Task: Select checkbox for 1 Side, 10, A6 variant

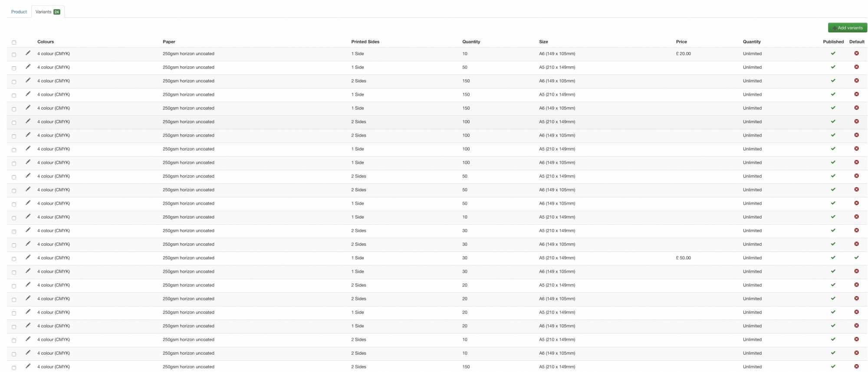Action: [14, 55]
